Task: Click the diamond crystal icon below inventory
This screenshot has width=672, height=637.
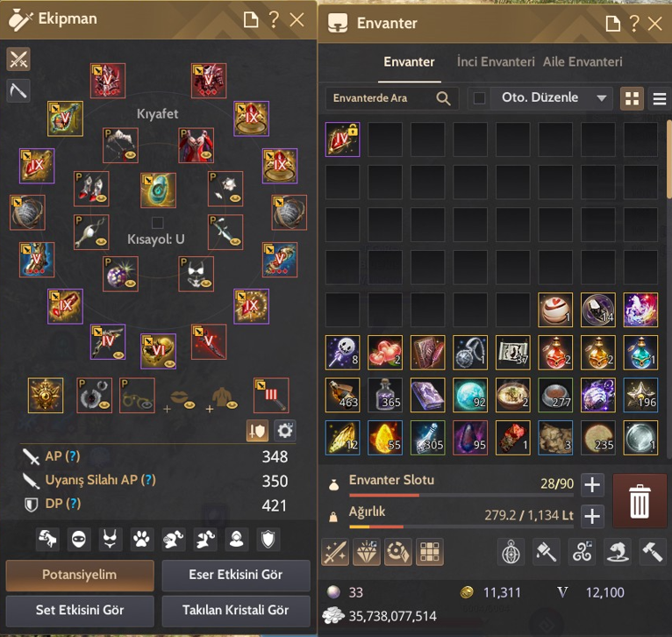Action: [x=367, y=552]
